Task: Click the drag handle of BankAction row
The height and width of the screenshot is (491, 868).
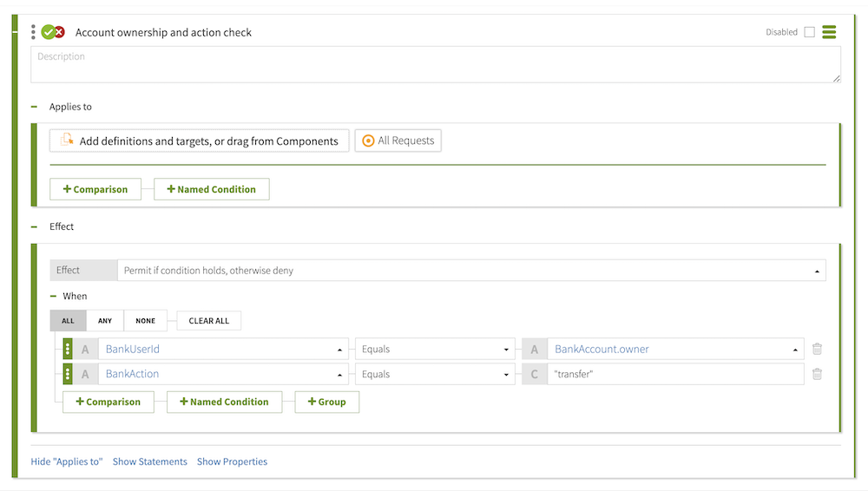Action: (68, 375)
